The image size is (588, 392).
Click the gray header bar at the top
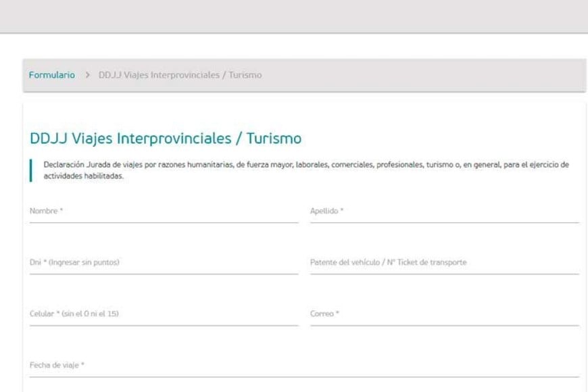[294, 16]
